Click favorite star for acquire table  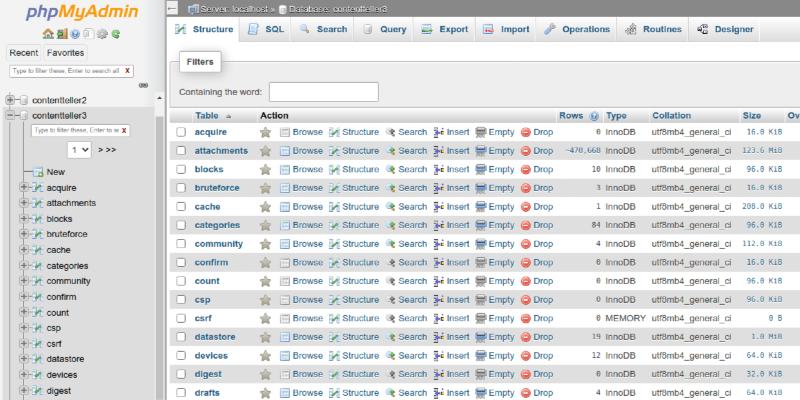265,132
